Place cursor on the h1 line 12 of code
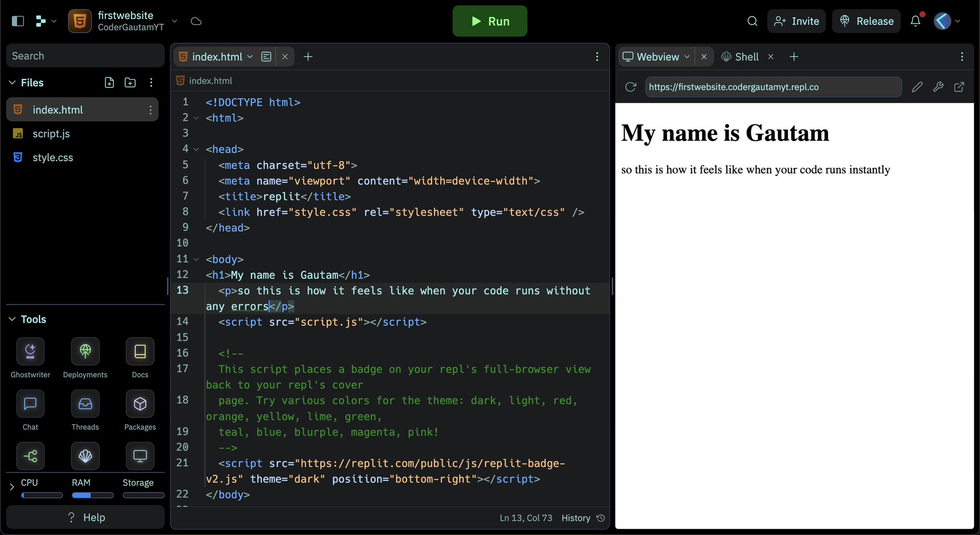The width and height of the screenshot is (980, 535). coord(288,275)
